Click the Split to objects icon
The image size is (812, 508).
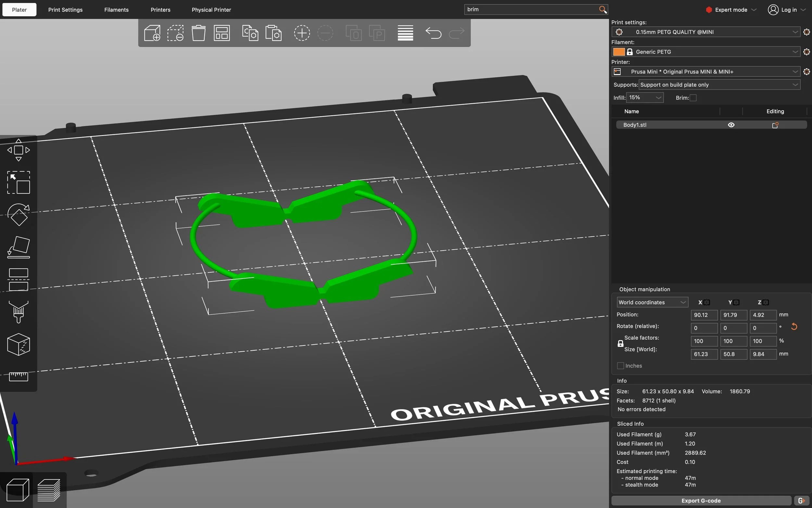coord(353,33)
